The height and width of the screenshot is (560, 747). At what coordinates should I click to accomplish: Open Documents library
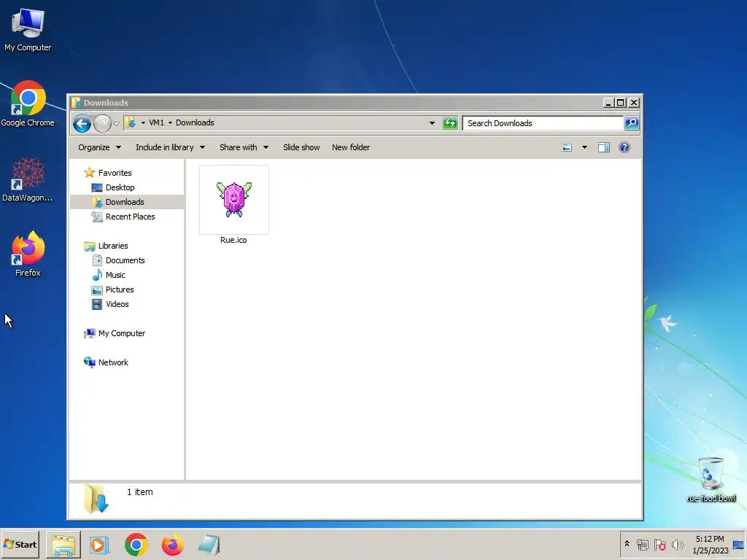[125, 260]
